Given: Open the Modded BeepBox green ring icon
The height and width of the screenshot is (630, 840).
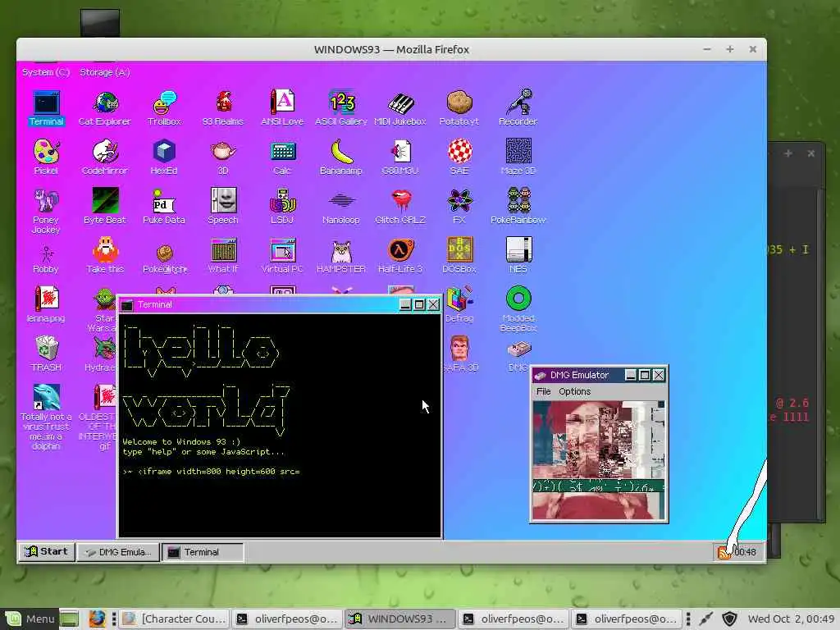Looking at the screenshot, I should (x=518, y=309).
